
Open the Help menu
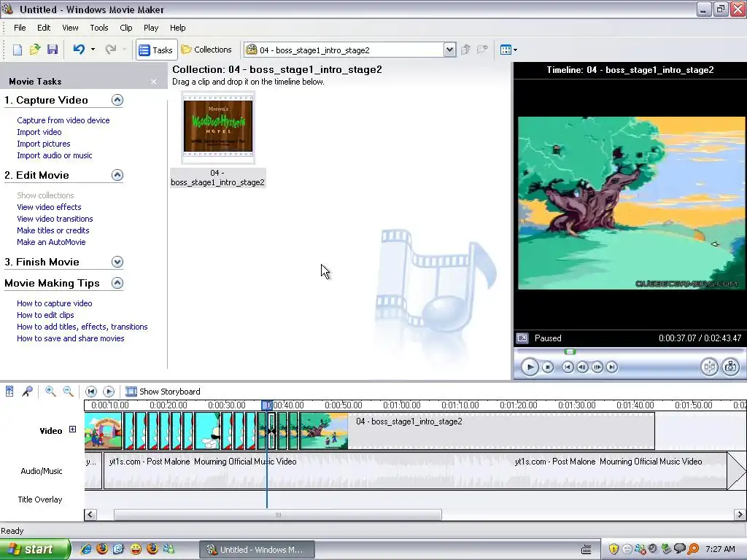click(178, 28)
